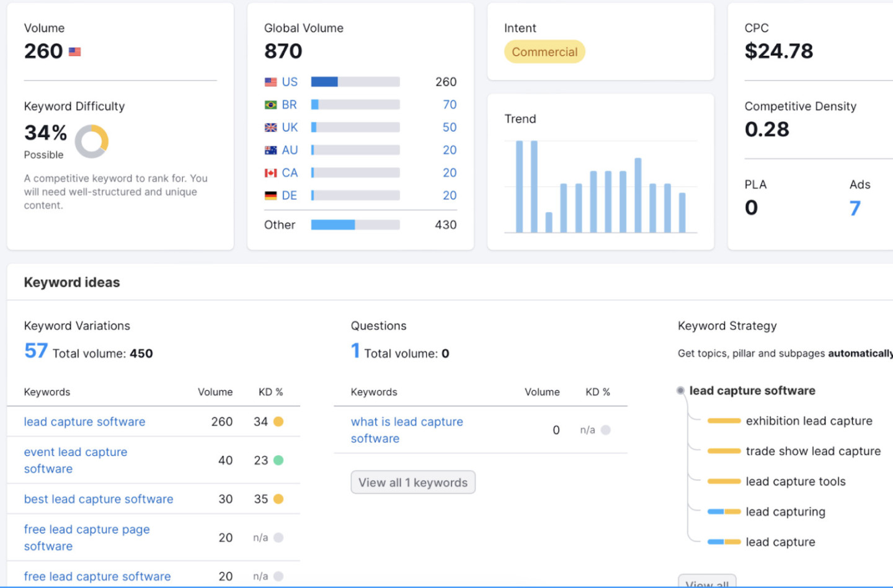Screen dimensions: 893x588
Task: Open the DE country link
Action: 289,195
